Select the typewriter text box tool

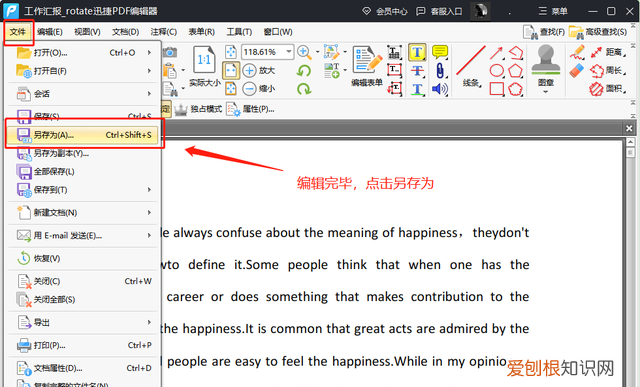click(x=394, y=52)
